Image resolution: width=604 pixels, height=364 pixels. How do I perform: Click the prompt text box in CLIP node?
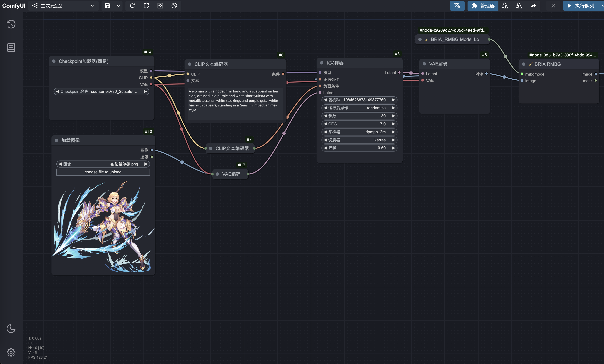point(235,104)
